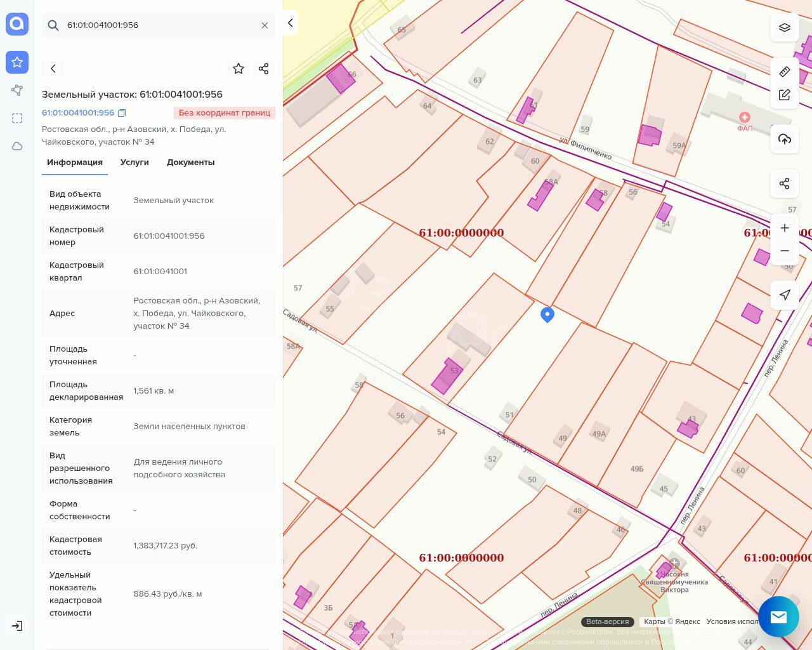This screenshot has width=812, height=650.
Task: Activate the map drawing edit tool
Action: pyautogui.click(x=784, y=95)
